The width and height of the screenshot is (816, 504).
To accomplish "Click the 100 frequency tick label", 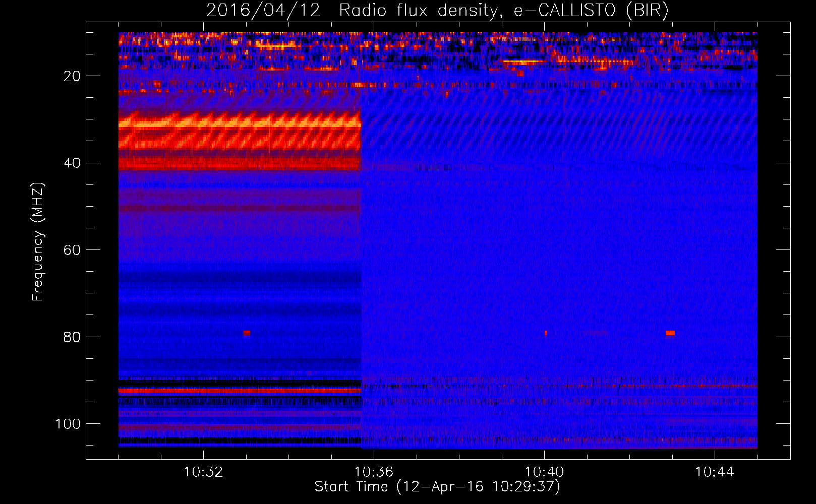I will point(68,424).
